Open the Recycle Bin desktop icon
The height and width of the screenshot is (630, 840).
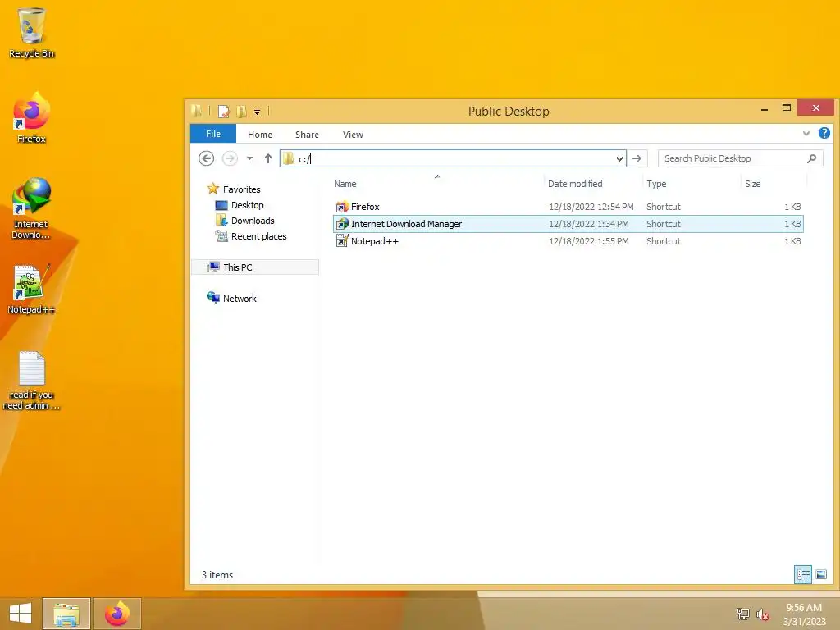(x=32, y=33)
